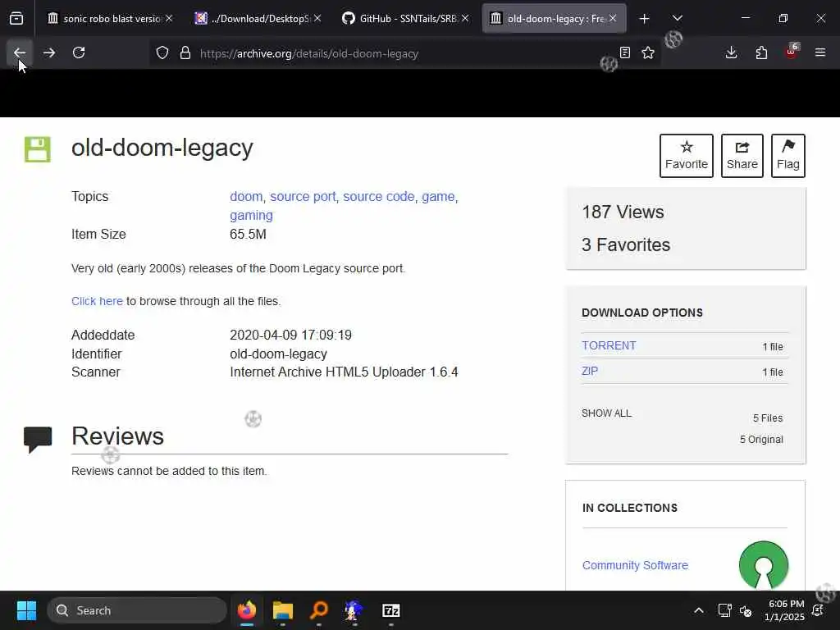Reload the archive.org page

pyautogui.click(x=79, y=53)
